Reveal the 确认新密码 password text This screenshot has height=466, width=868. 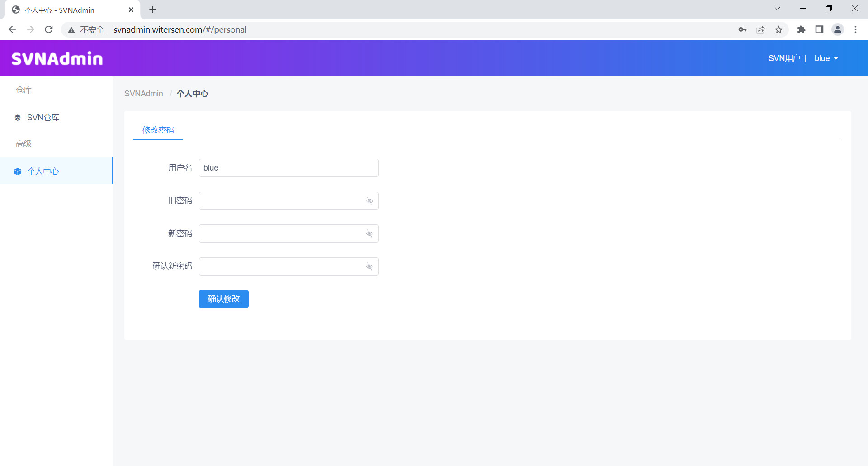[x=369, y=267]
